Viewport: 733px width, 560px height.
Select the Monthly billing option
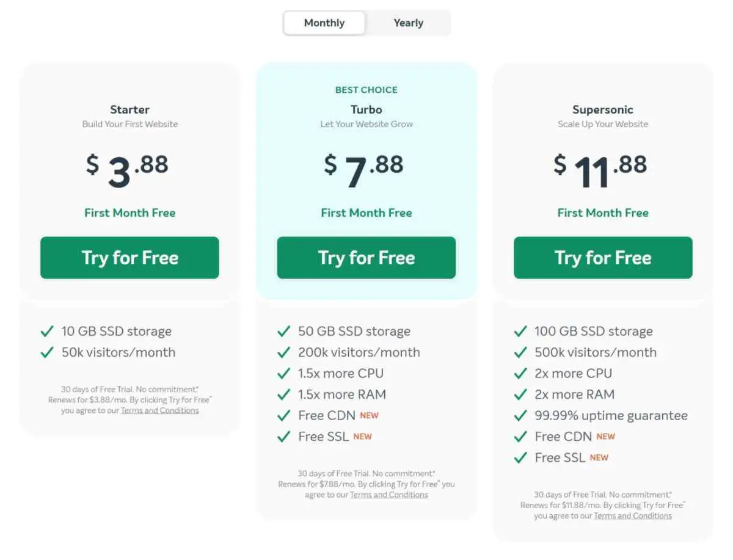[324, 23]
